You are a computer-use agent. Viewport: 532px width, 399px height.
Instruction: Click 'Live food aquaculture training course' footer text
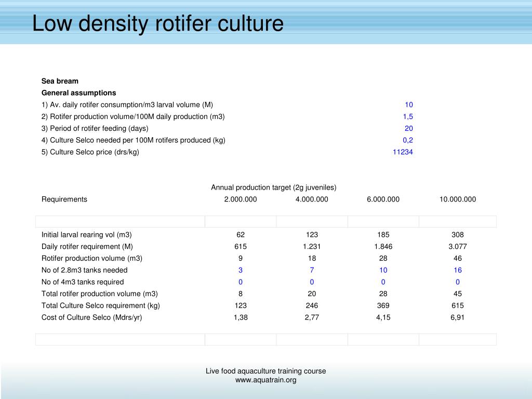pyautogui.click(x=265, y=371)
